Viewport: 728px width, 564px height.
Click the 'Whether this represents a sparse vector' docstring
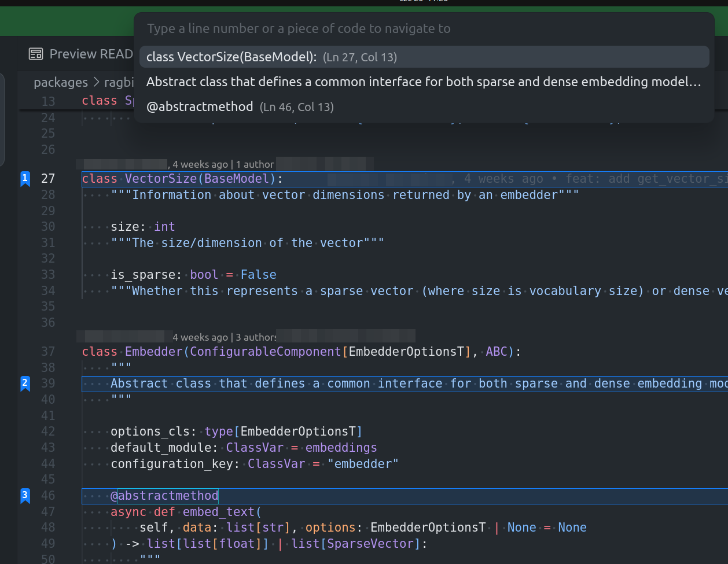(419, 291)
